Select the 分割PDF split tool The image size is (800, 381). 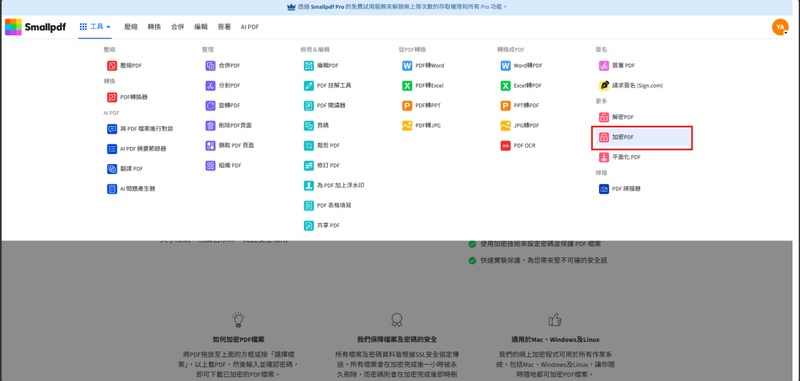click(x=222, y=86)
